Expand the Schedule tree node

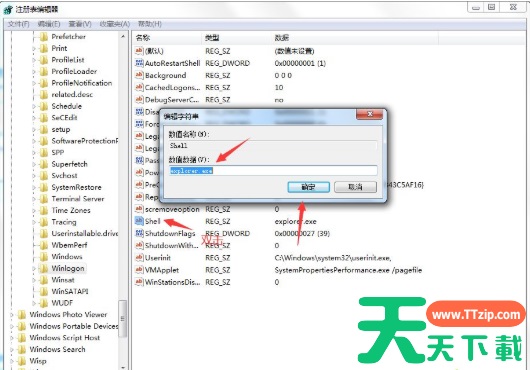pos(34,106)
